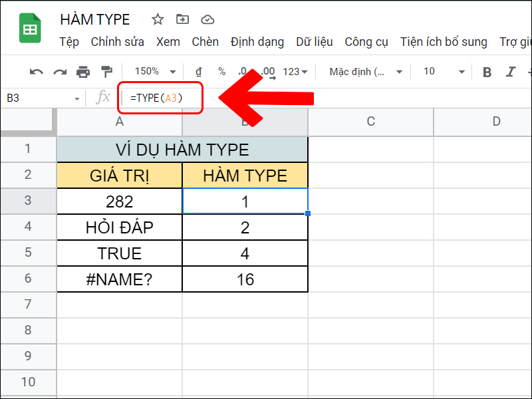Click the redo arrow icon
The height and width of the screenshot is (399, 532).
(60, 72)
